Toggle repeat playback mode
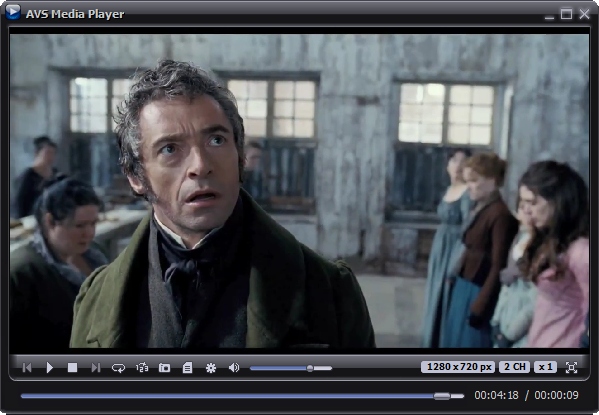The height and width of the screenshot is (415, 599). (118, 368)
